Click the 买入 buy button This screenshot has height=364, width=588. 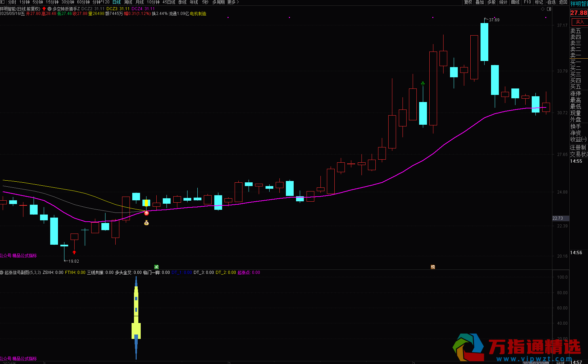tap(580, 22)
